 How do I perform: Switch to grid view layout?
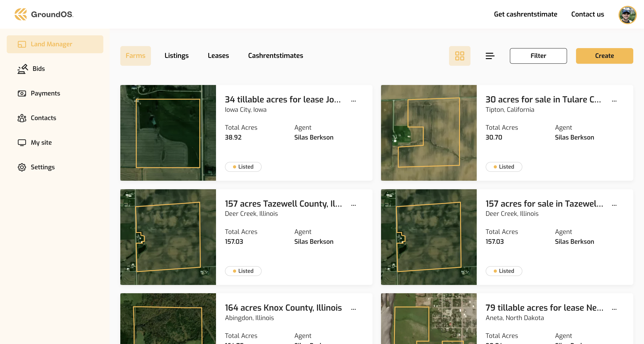point(459,56)
